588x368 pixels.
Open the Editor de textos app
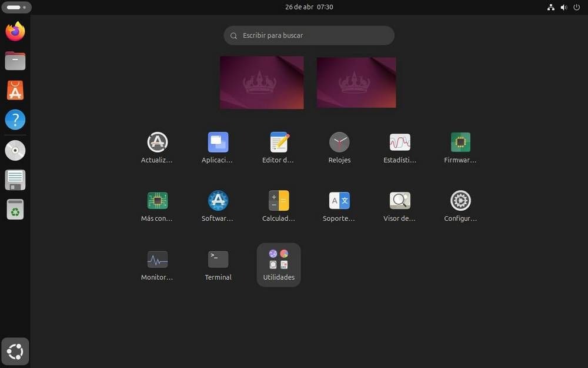(279, 142)
